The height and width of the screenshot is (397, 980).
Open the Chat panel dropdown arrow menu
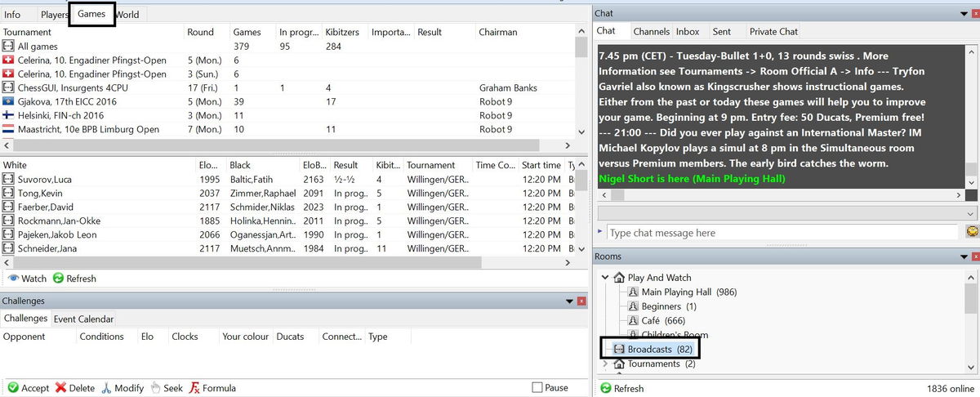click(x=960, y=14)
